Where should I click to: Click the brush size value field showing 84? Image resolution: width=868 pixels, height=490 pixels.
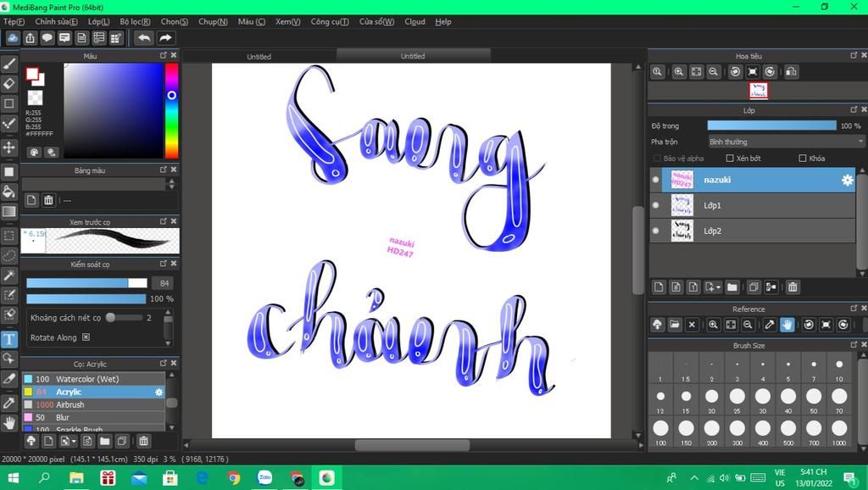coord(164,283)
